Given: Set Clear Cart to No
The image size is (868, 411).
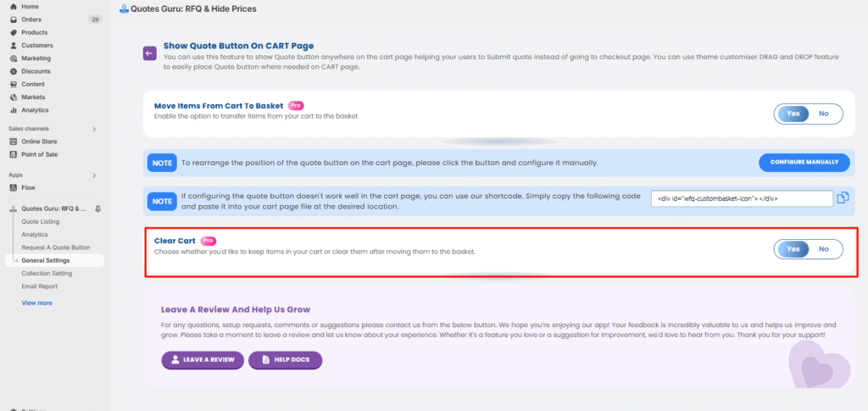Looking at the screenshot, I should click(x=824, y=249).
